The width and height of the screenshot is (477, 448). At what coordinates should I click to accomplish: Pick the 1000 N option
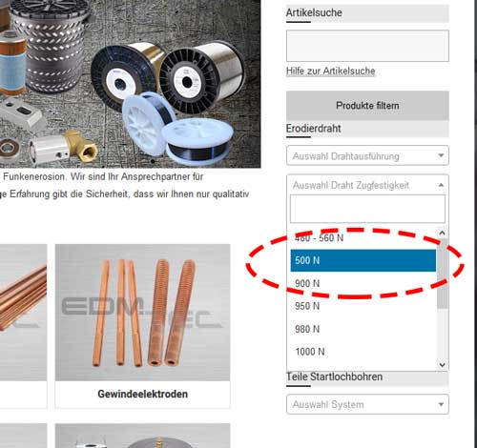(363, 352)
